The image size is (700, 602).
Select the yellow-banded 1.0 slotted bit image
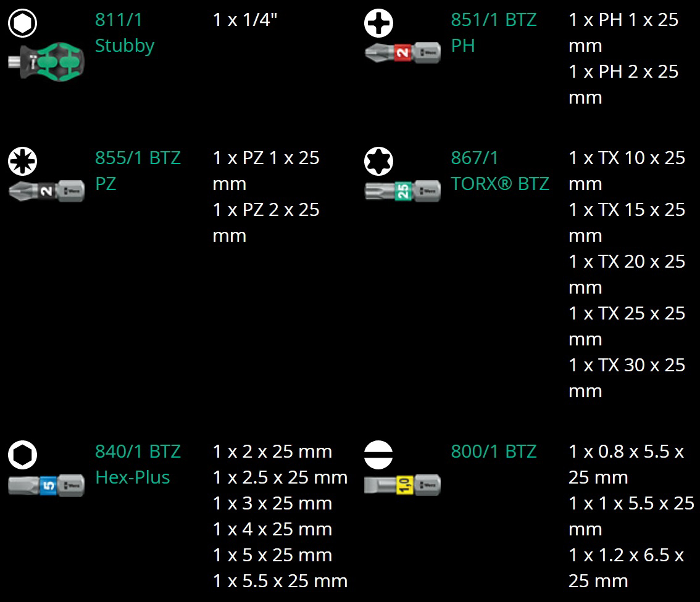[x=402, y=485]
